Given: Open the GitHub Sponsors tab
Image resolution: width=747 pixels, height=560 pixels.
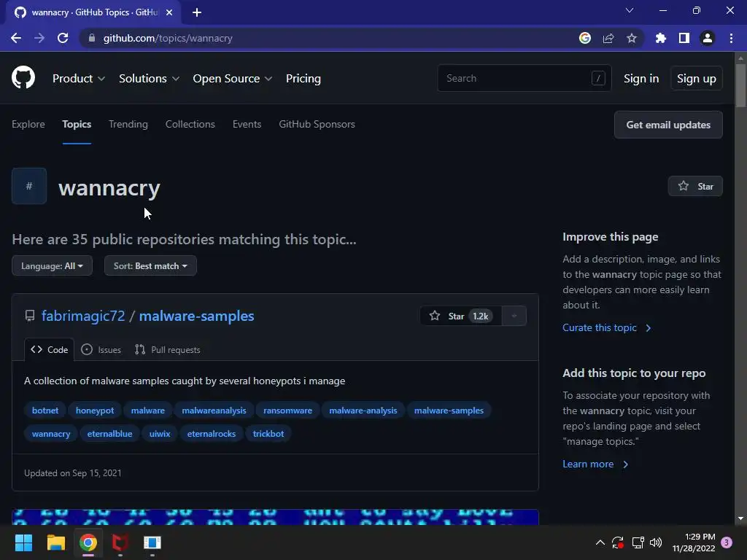Looking at the screenshot, I should [x=317, y=124].
